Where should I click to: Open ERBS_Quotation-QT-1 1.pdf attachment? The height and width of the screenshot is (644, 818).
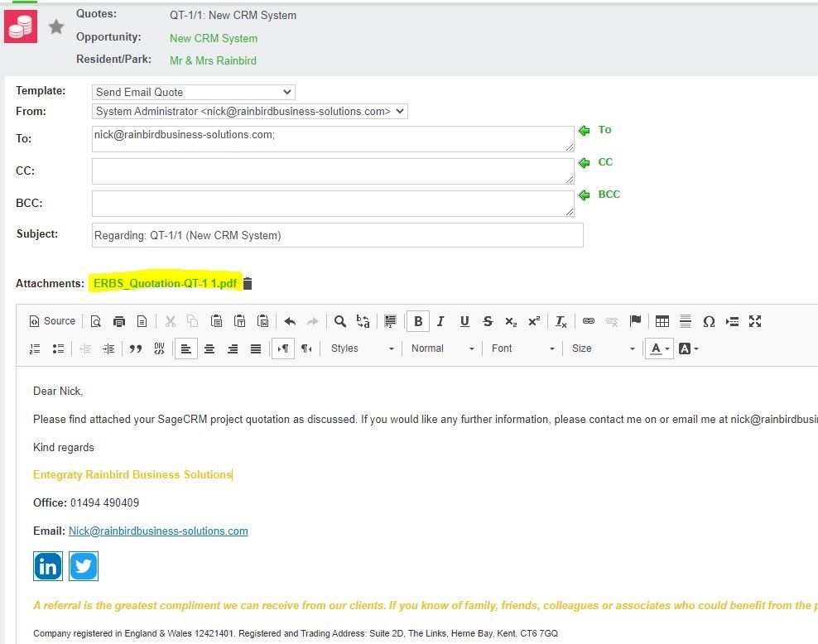165,283
